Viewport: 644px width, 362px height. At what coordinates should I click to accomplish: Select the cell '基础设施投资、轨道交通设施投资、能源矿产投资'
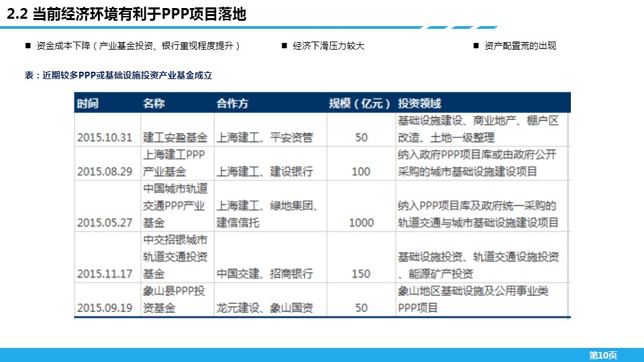pos(478,265)
